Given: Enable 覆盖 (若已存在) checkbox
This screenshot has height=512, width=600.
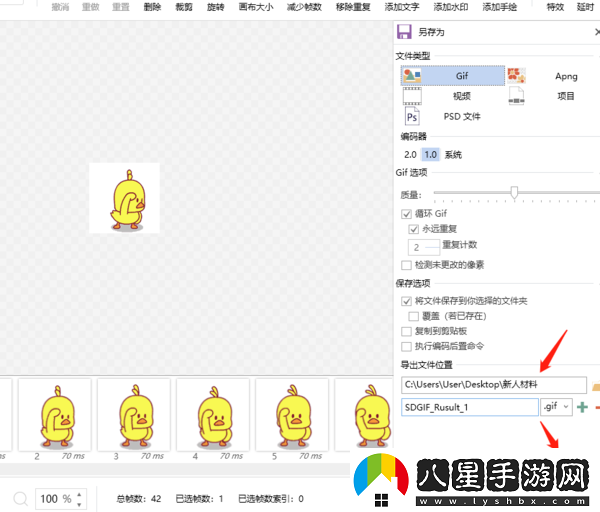Looking at the screenshot, I should pyautogui.click(x=413, y=316).
